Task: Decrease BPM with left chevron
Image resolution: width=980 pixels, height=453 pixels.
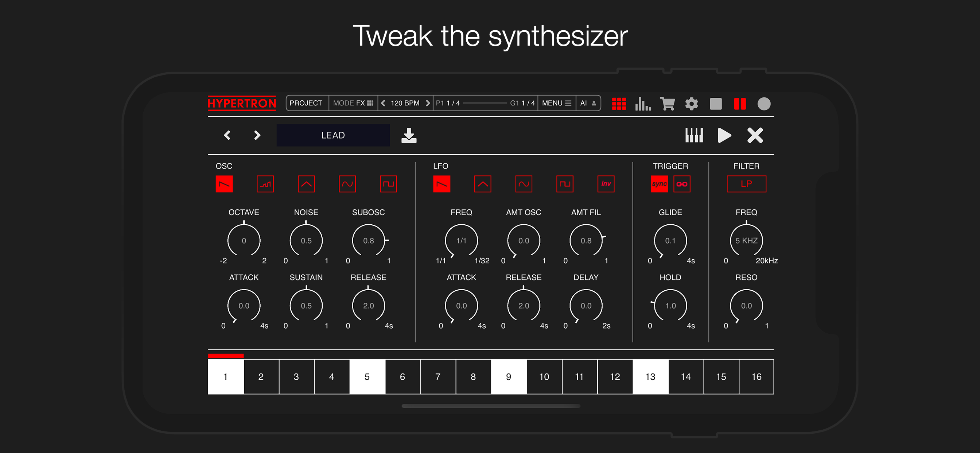Action: (383, 103)
